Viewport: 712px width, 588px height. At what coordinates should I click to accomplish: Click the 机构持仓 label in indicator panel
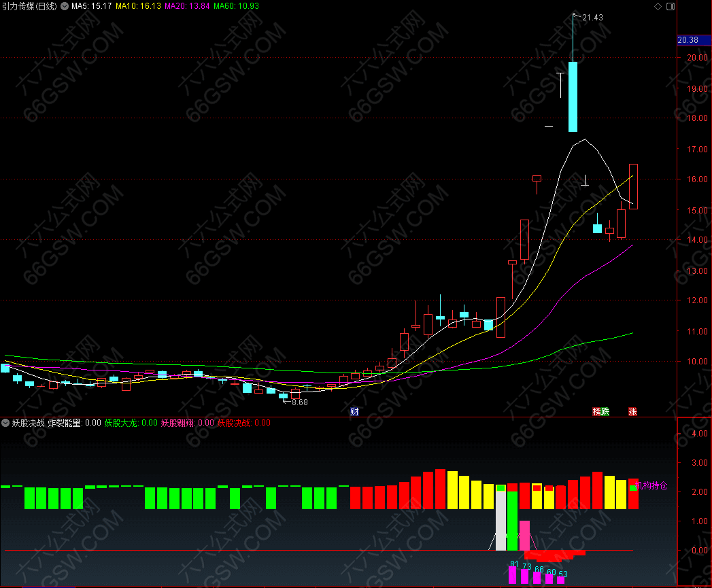click(653, 485)
